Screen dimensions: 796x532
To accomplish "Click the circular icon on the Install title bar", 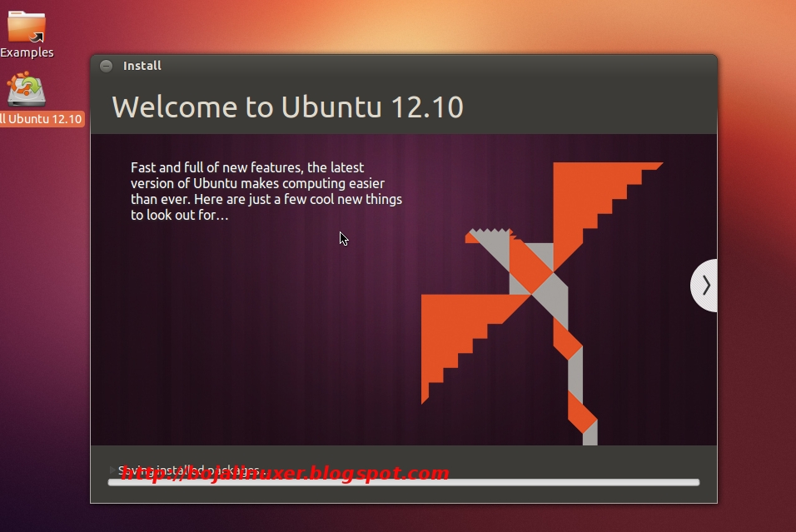I will [106, 65].
